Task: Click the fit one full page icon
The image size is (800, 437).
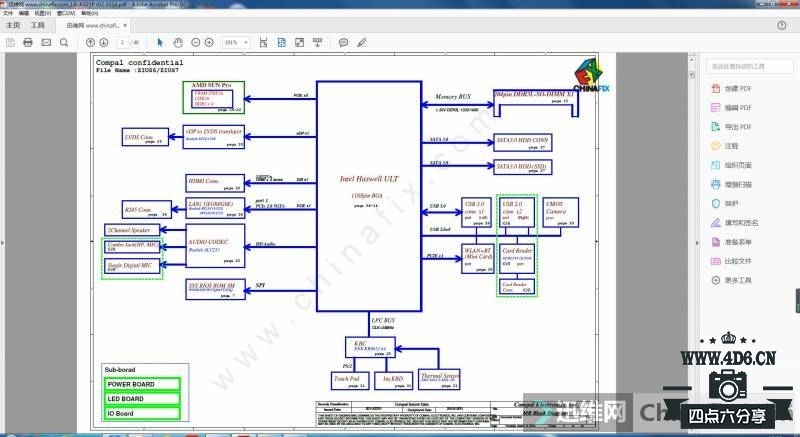Action: (x=282, y=42)
